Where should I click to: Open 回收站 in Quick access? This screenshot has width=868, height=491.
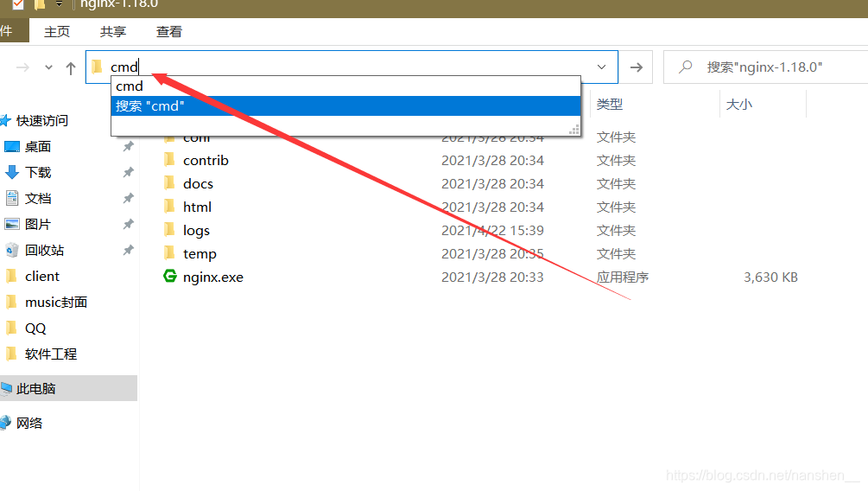point(45,250)
